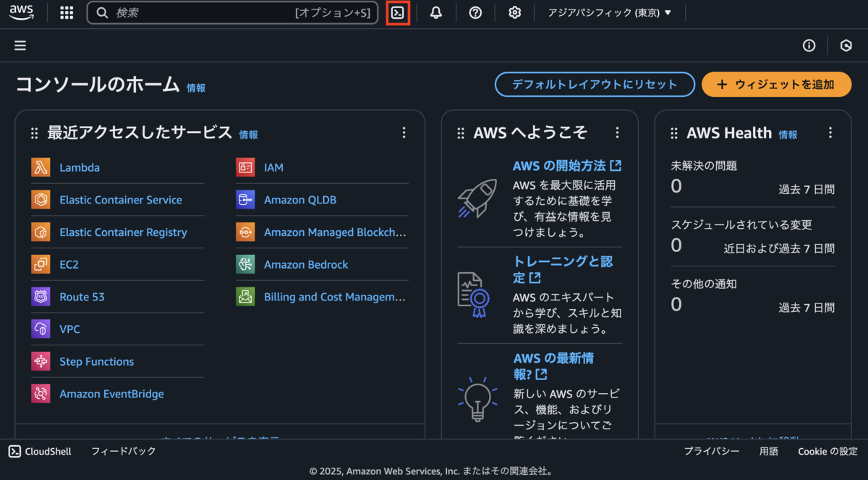Open the Elastic Container Service link
This screenshot has width=868, height=480.
pos(121,200)
